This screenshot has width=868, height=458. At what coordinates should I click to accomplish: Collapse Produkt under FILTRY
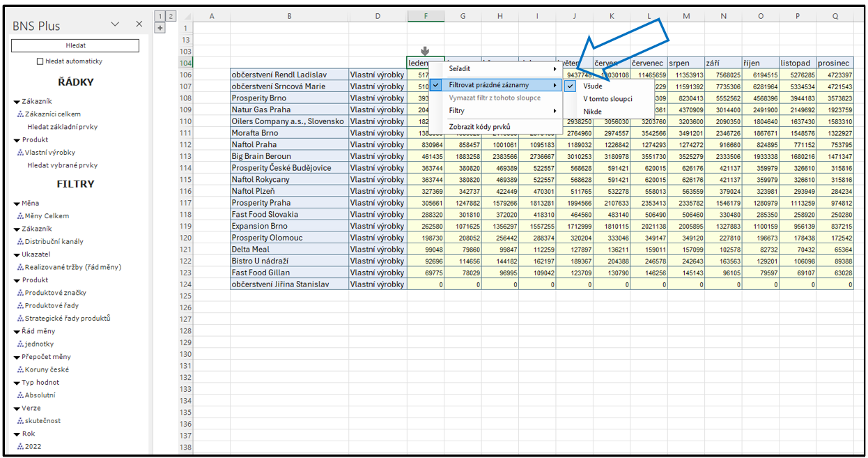17,280
